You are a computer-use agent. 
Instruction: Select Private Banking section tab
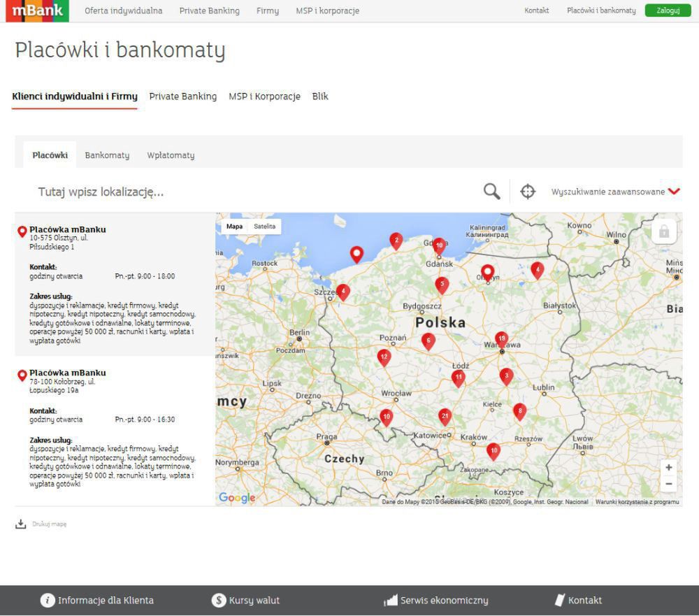182,96
